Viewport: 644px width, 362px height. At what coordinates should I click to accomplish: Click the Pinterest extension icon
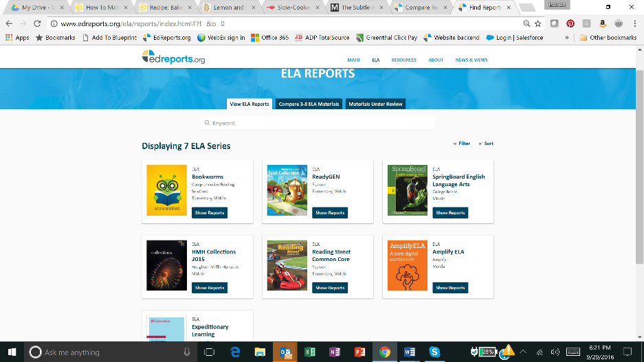570,23
